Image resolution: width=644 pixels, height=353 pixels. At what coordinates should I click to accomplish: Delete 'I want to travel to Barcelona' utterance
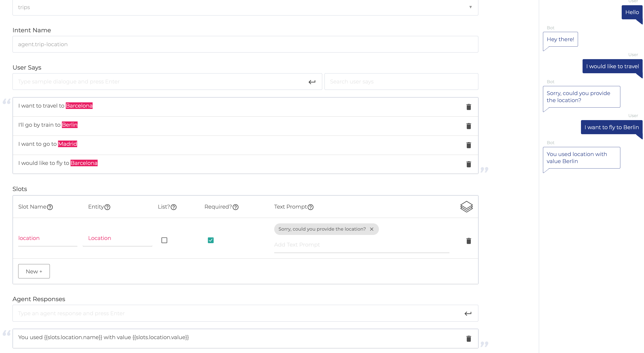pyautogui.click(x=469, y=107)
